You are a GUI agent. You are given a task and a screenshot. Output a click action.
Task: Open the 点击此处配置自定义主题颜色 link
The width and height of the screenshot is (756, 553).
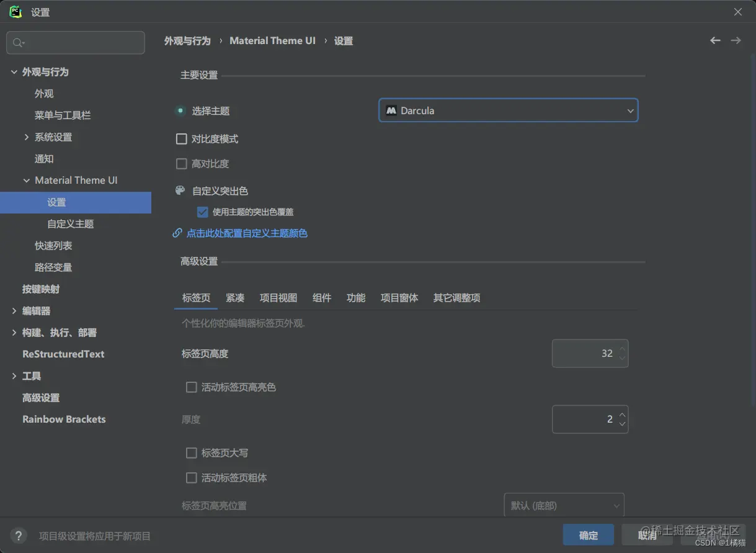pos(247,233)
